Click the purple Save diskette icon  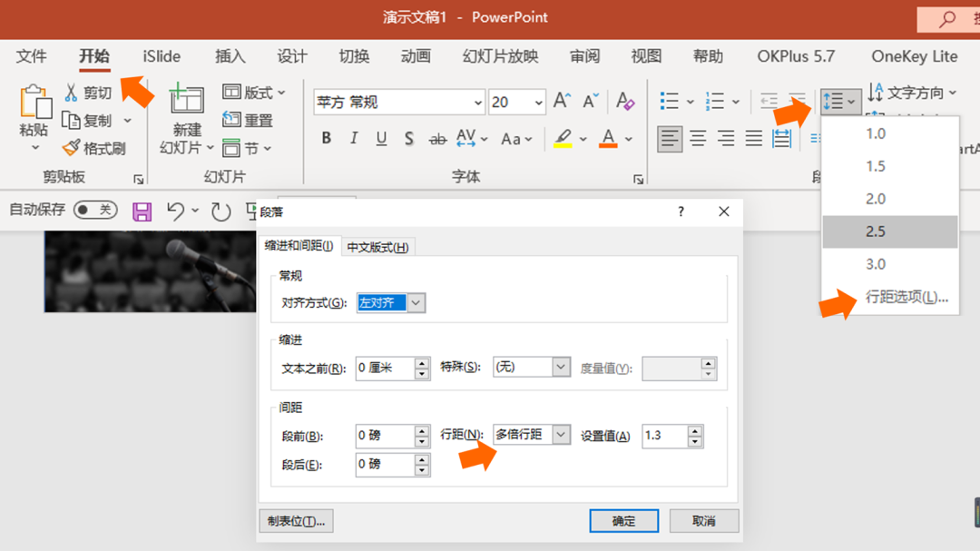tap(142, 210)
